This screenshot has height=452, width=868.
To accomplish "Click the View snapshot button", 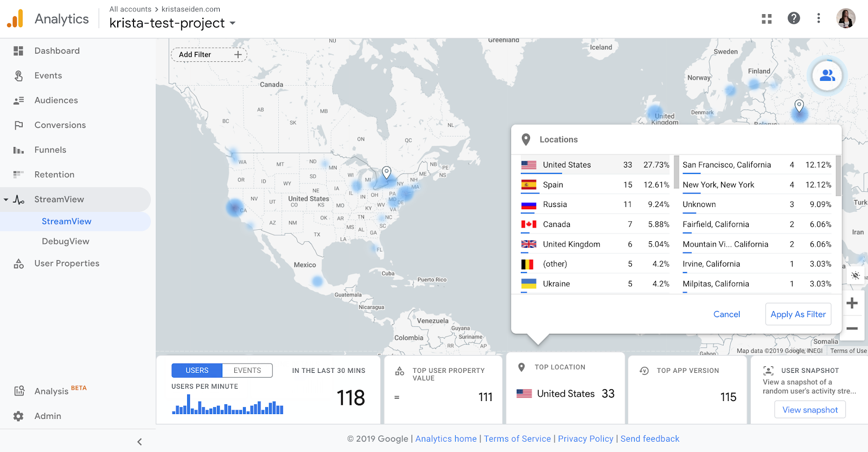I will pyautogui.click(x=810, y=410).
